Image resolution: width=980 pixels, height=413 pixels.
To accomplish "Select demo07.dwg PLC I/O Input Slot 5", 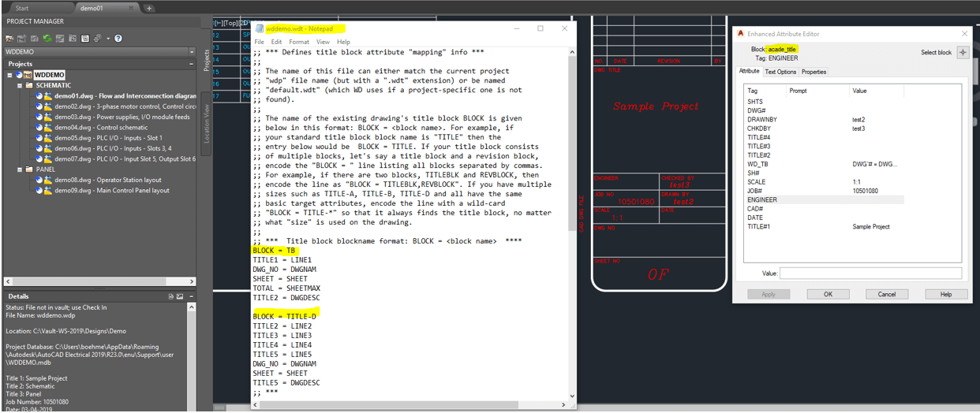I will [125, 158].
